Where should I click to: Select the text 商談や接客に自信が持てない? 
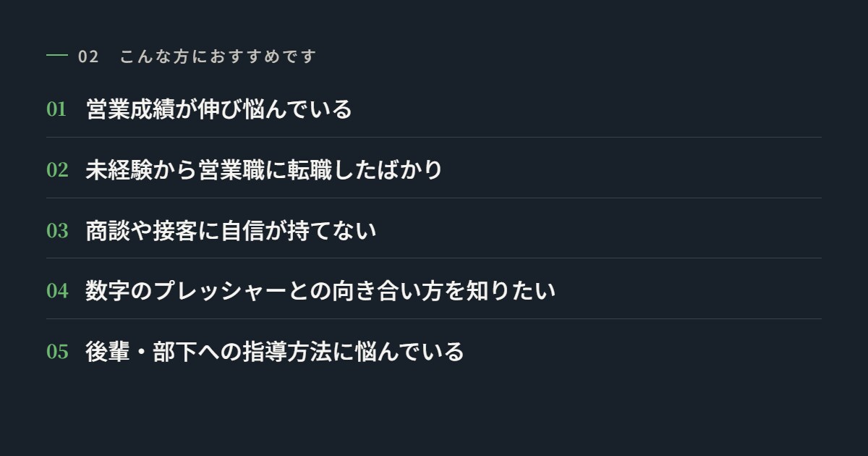tap(231, 231)
